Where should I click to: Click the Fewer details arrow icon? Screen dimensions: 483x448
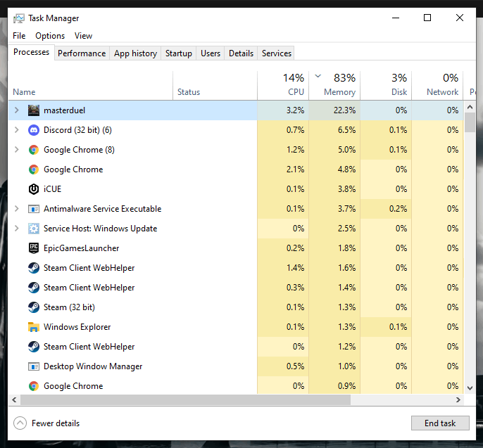[x=20, y=423]
